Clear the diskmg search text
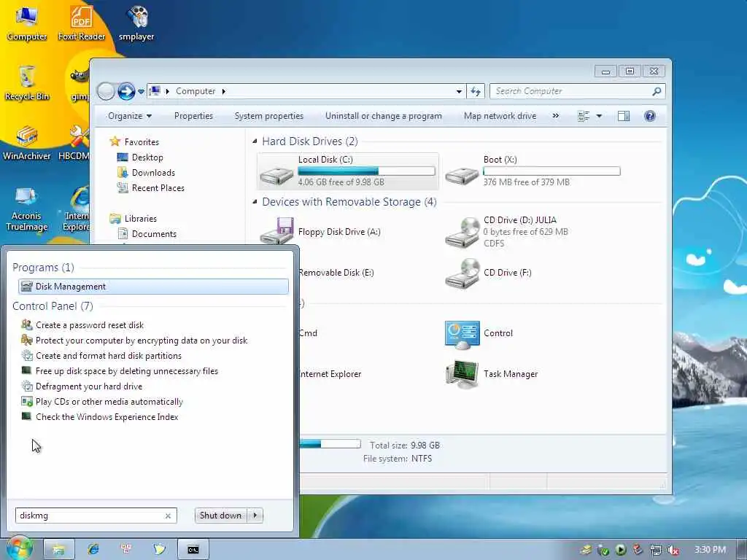The height and width of the screenshot is (560, 747). click(168, 516)
